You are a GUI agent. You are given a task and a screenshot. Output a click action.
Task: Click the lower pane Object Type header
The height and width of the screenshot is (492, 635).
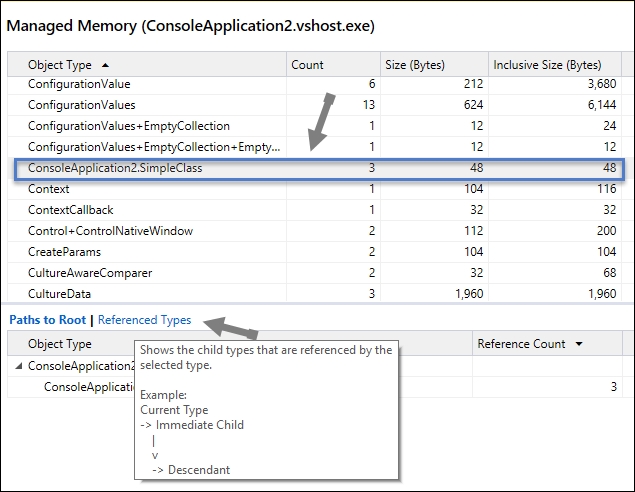click(x=60, y=344)
